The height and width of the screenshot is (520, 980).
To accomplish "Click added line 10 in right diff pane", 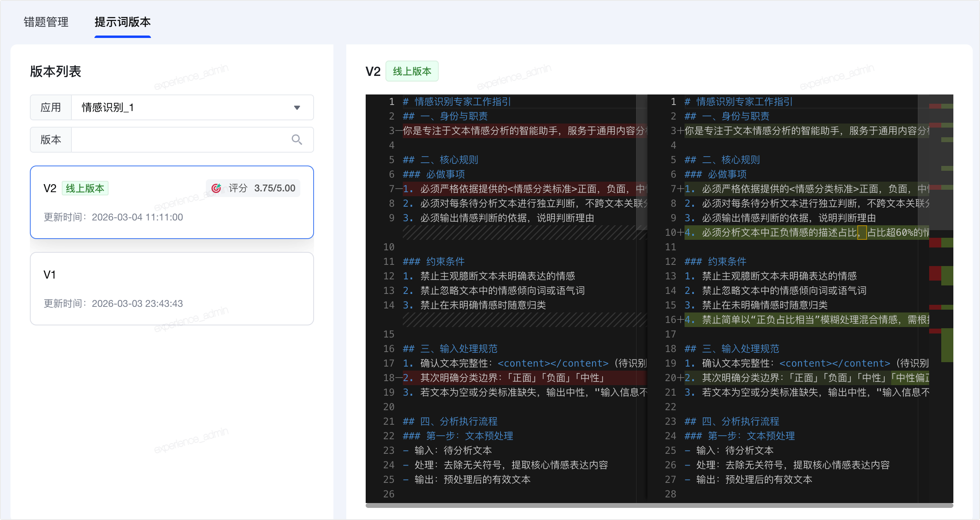I will tap(807, 233).
